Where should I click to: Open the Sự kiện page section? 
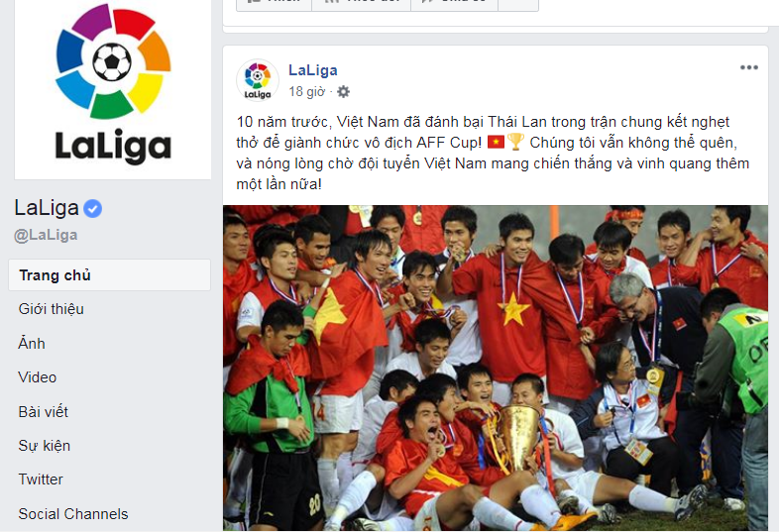coord(45,446)
